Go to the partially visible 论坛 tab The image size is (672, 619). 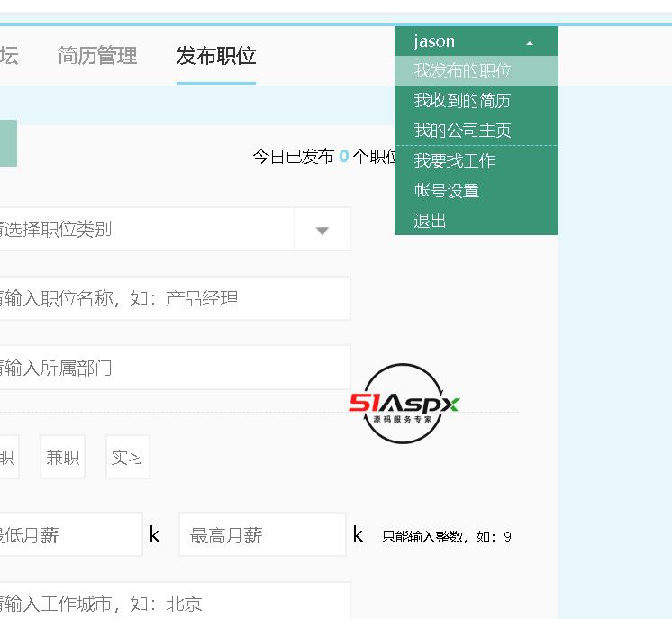[9, 56]
